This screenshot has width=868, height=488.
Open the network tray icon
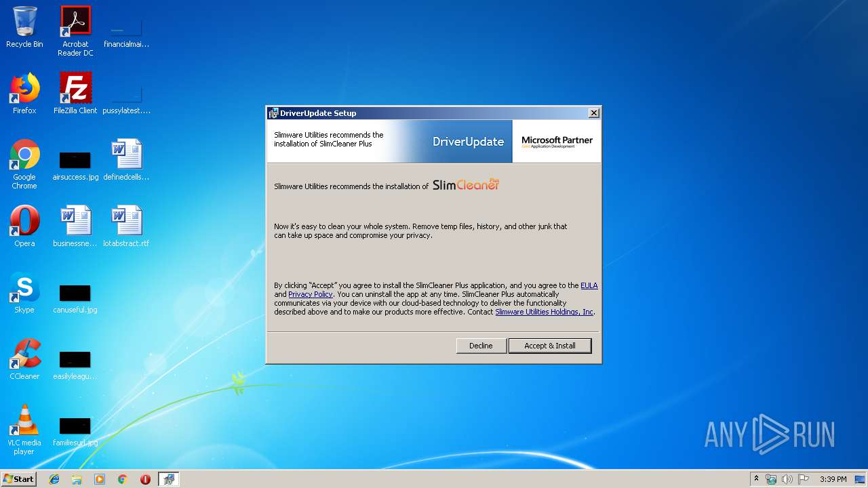tap(771, 479)
